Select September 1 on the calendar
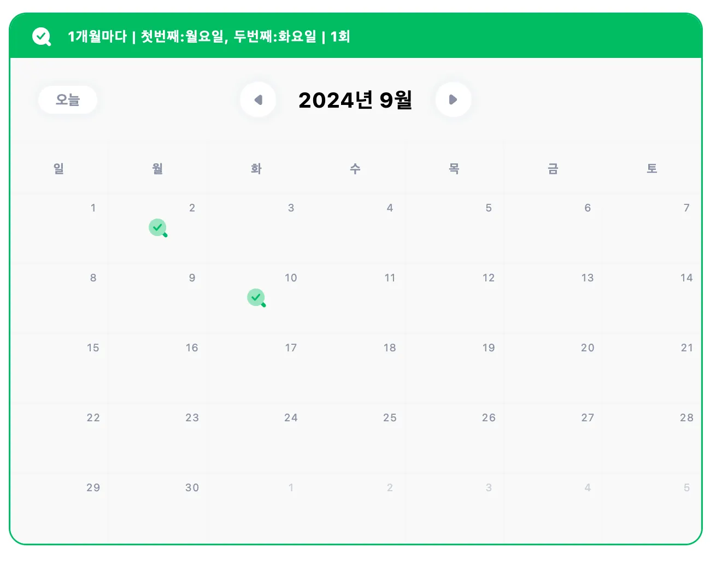Screen dimensions: 728x565 point(59,228)
